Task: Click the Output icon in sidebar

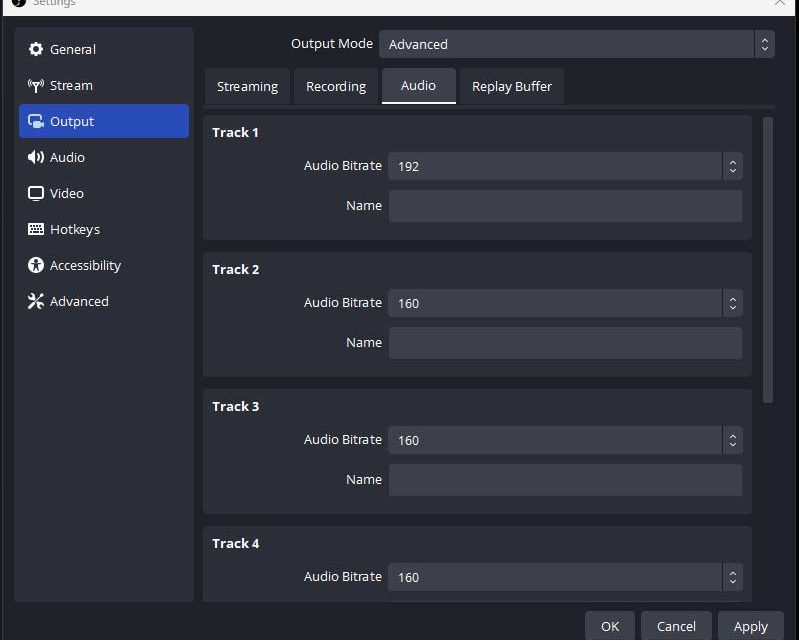Action: tap(36, 121)
